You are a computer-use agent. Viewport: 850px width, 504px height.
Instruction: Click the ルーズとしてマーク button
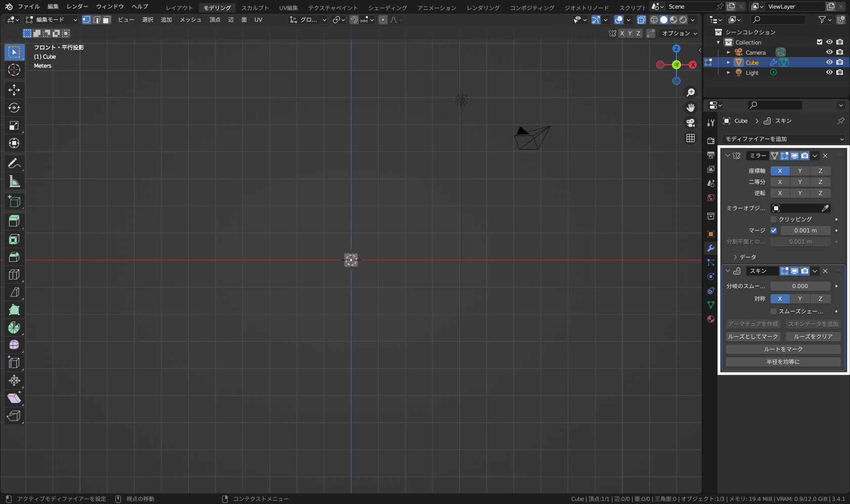[x=753, y=337]
